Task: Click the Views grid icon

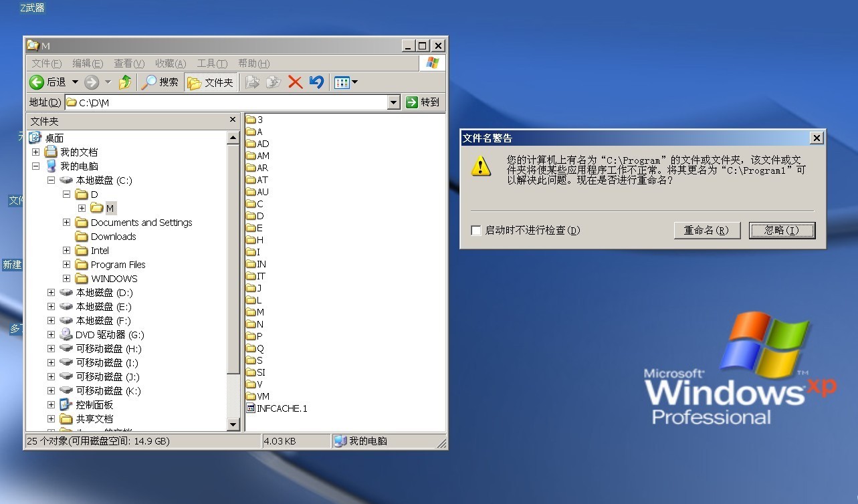Action: 342,82
